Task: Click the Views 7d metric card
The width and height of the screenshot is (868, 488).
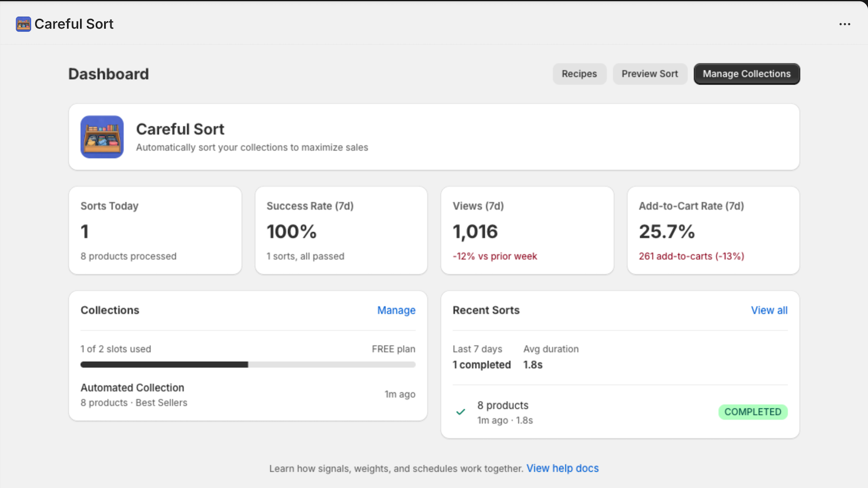Action: pyautogui.click(x=527, y=230)
